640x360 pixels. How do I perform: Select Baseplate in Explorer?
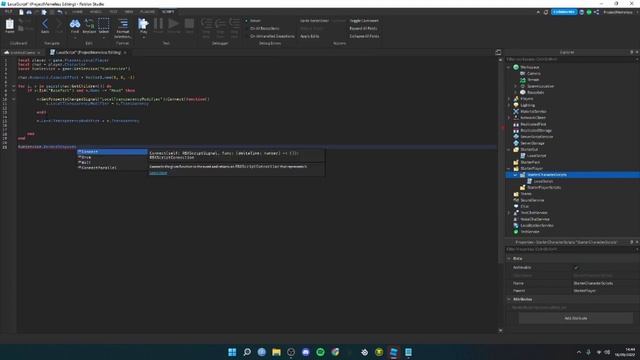coord(536,92)
